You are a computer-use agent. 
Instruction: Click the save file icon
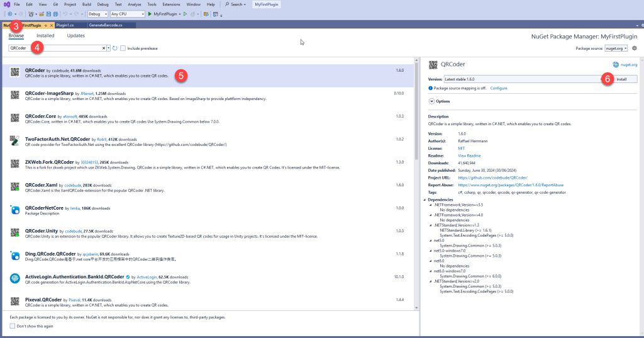48,14
